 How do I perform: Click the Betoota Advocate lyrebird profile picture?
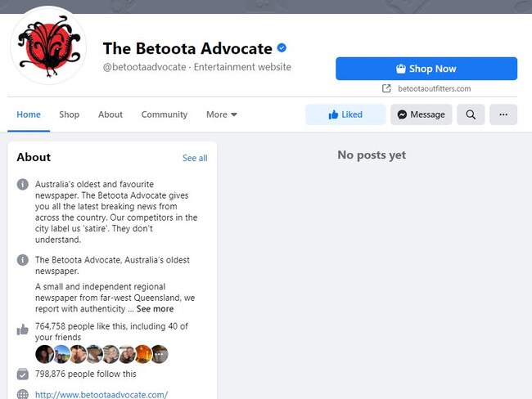coord(48,46)
